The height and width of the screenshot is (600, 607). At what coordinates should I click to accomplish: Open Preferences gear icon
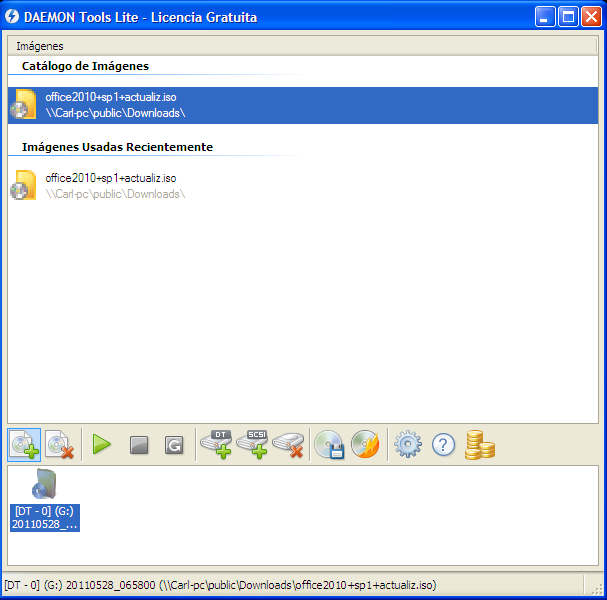[408, 444]
